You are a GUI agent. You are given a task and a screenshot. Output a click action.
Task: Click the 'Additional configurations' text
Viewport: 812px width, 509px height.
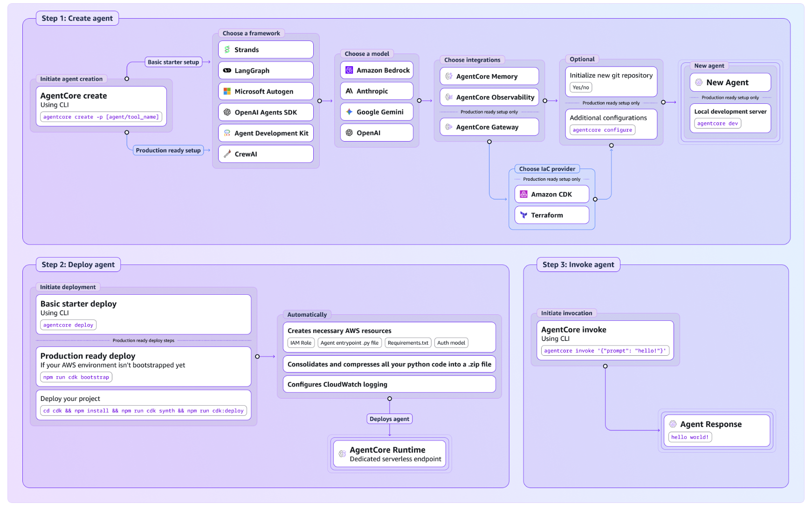pos(608,118)
